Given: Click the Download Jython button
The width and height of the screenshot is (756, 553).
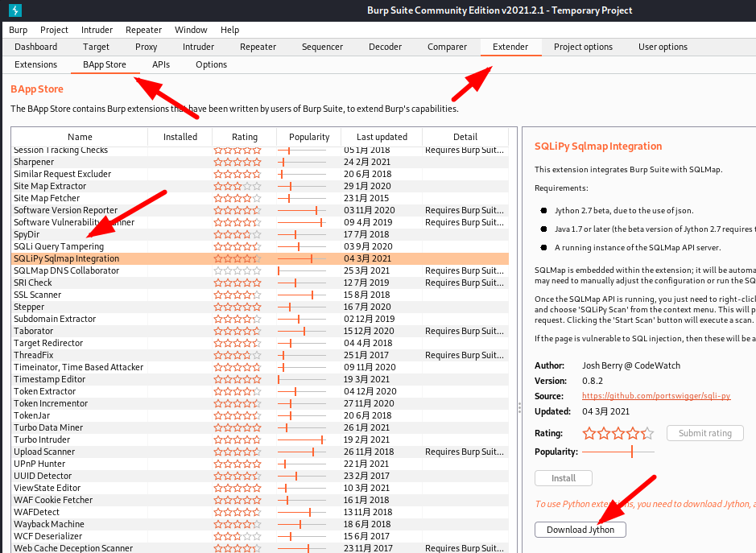Looking at the screenshot, I should pyautogui.click(x=580, y=530).
